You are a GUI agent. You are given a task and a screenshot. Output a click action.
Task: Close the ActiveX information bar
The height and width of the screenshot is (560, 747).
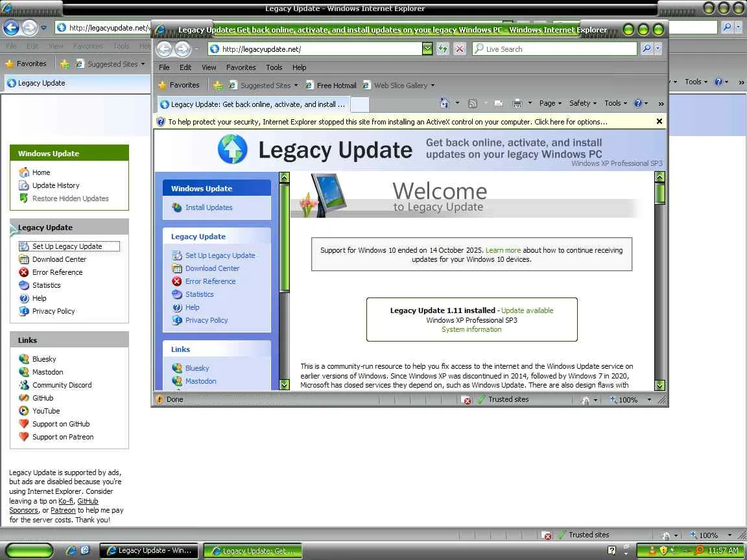pyautogui.click(x=659, y=121)
